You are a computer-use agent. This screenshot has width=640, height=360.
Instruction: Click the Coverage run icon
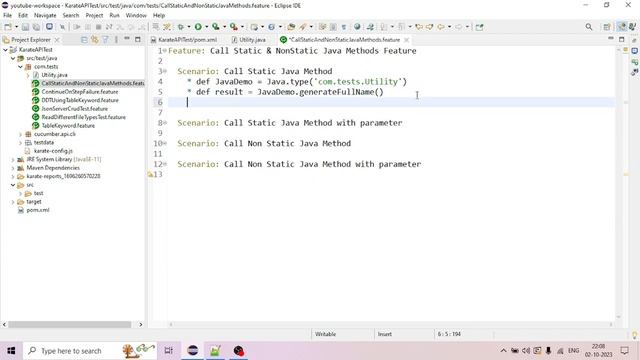[x=216, y=27]
